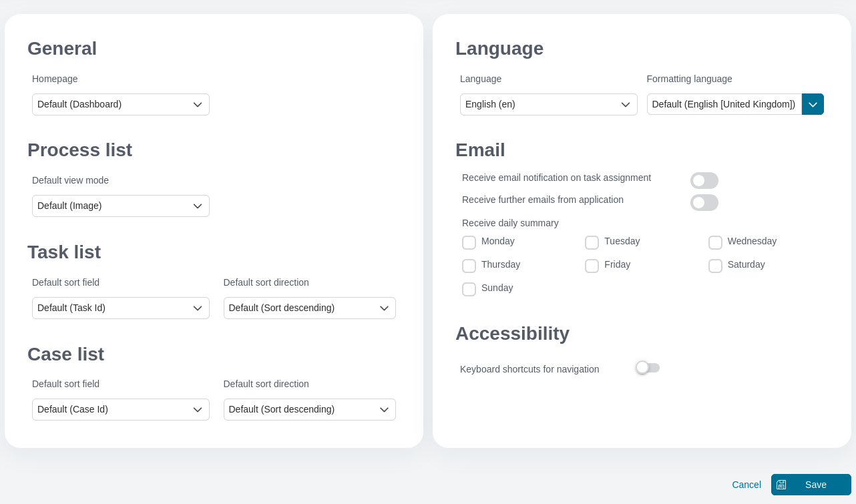
Task: Click the Language dropdown chevron arrow
Action: point(626,105)
